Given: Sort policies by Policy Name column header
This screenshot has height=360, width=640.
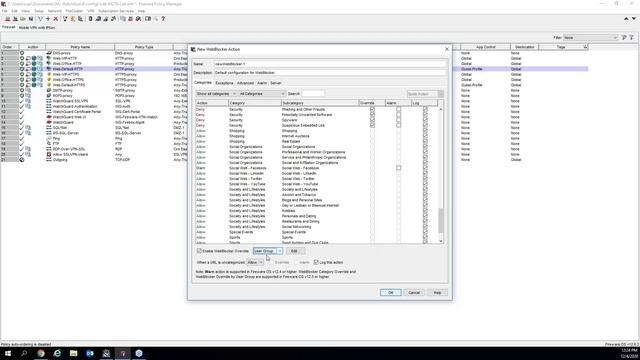Looking at the screenshot, I should (x=80, y=47).
